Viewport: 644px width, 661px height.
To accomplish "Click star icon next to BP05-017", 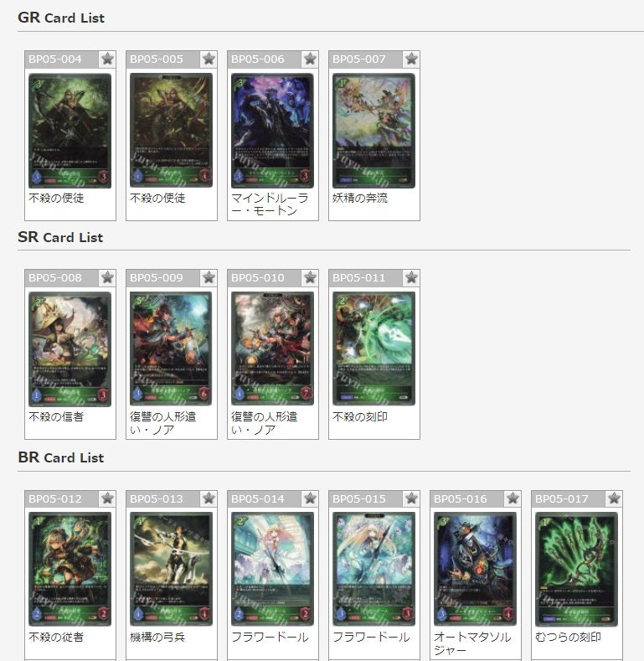I will pyautogui.click(x=614, y=498).
